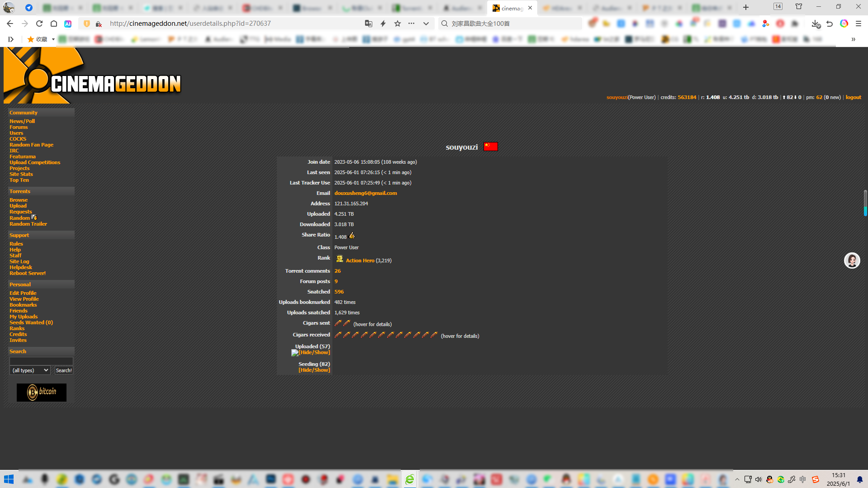
Task: Click the Cinemageddon logo
Action: 93,76
